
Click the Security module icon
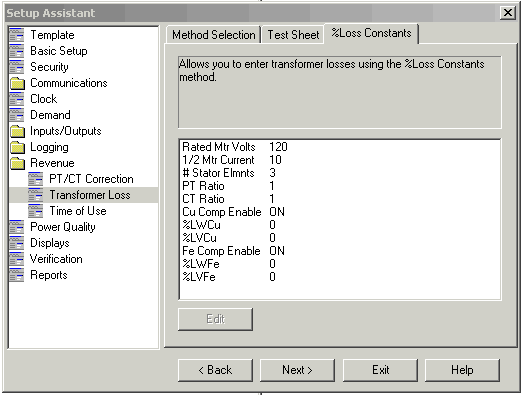pyautogui.click(x=16, y=67)
